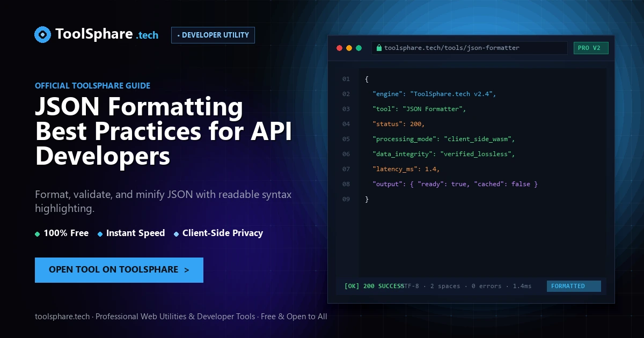This screenshot has width=644, height=338.
Task: Click the green window dot in mock browser
Action: pos(359,48)
